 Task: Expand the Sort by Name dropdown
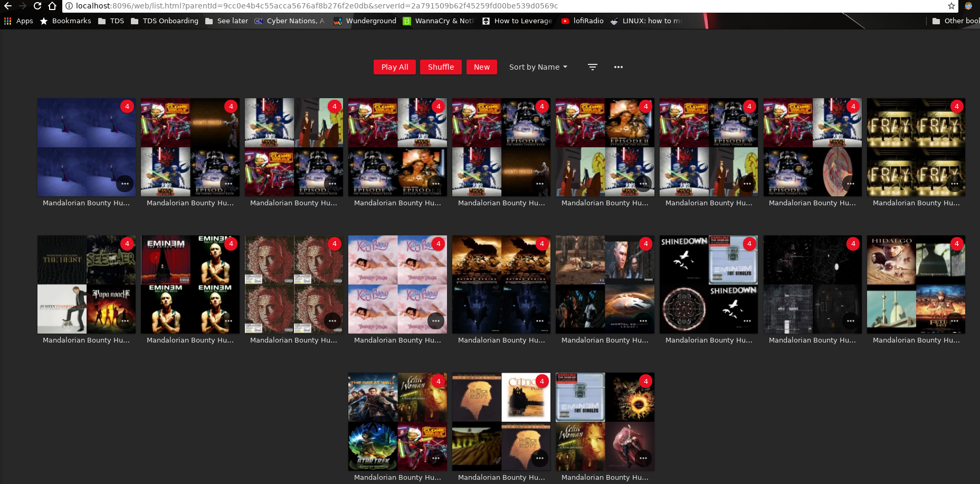click(x=538, y=67)
